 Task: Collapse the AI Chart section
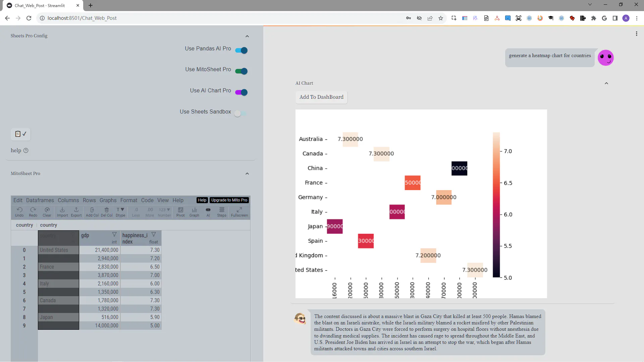tap(606, 83)
